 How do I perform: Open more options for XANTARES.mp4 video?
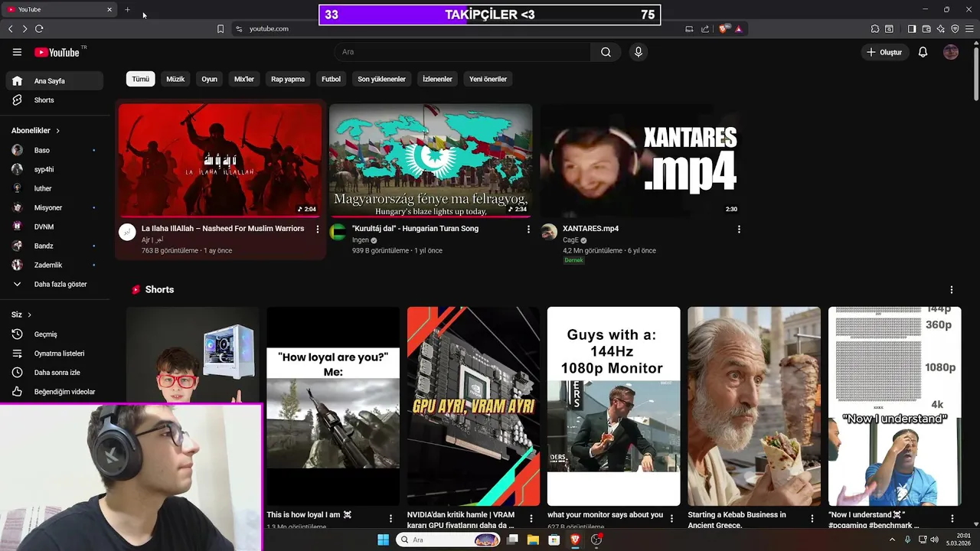click(x=739, y=230)
